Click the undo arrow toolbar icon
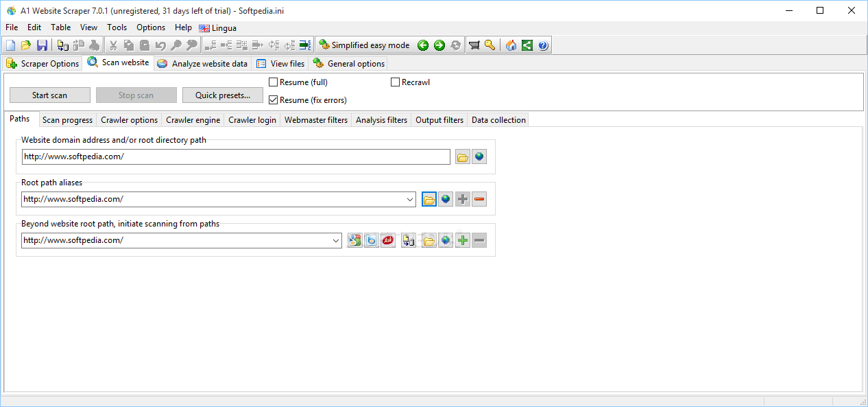Image resolution: width=868 pixels, height=407 pixels. click(x=160, y=45)
